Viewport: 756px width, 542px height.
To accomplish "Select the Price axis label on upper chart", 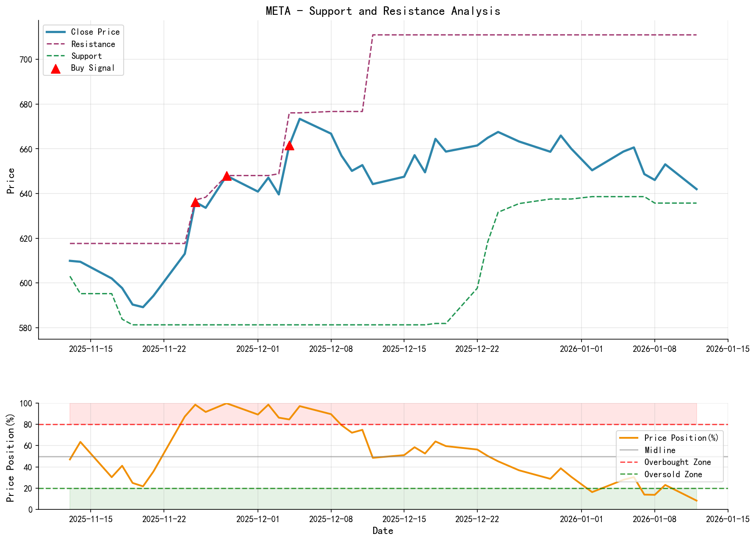I will pyautogui.click(x=12, y=181).
